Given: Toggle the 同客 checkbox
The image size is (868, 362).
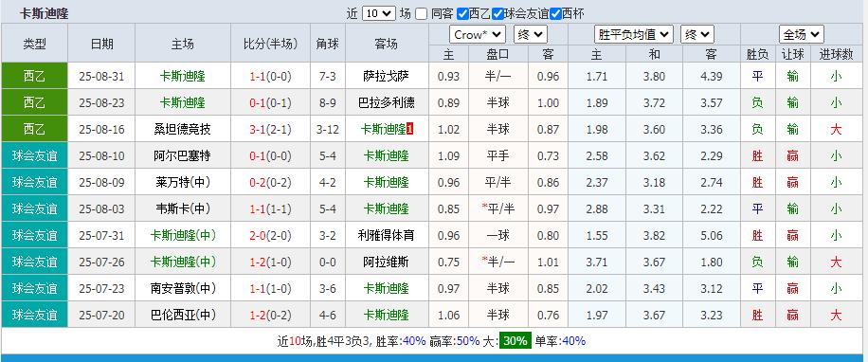Looking at the screenshot, I should click(422, 14).
